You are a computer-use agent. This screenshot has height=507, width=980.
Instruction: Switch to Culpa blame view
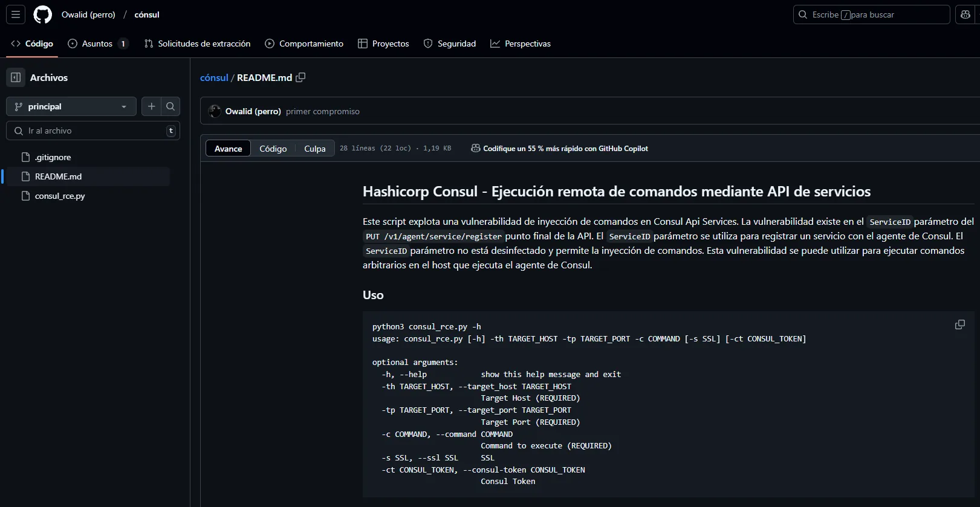[315, 149]
